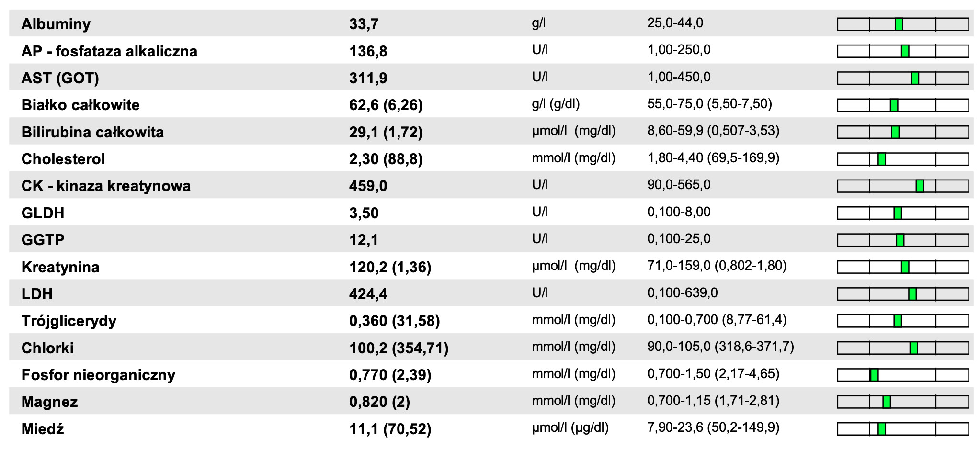Click the CK - kinaza kreatynowa label
The width and height of the screenshot is (980, 449).
tap(106, 186)
